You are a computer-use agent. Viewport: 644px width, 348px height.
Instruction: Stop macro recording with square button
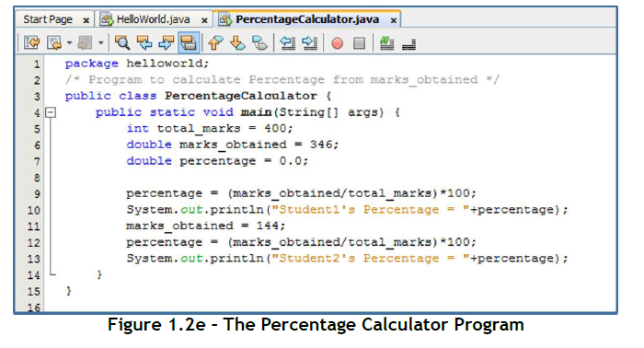click(360, 43)
